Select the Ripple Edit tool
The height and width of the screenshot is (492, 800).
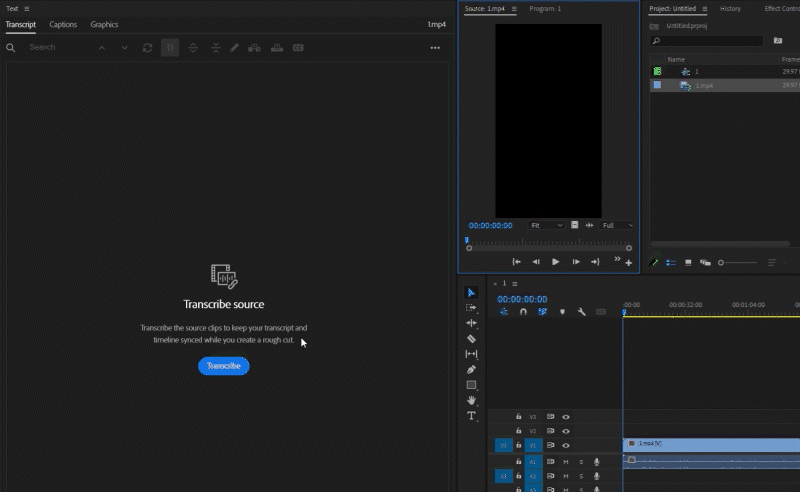point(471,323)
